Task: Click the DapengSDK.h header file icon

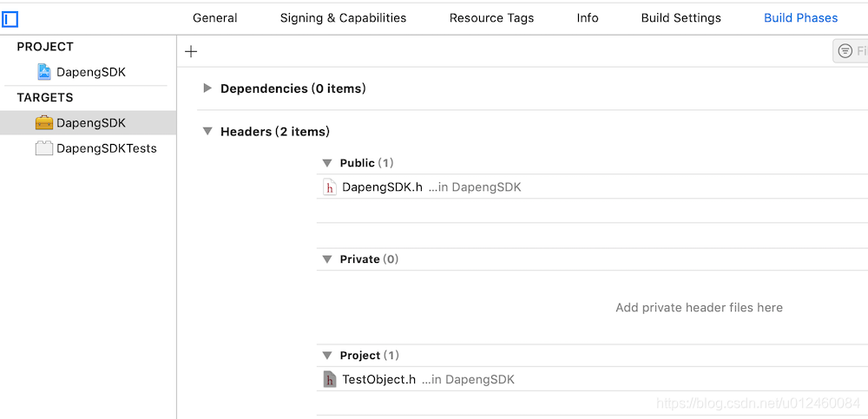Action: tap(330, 187)
